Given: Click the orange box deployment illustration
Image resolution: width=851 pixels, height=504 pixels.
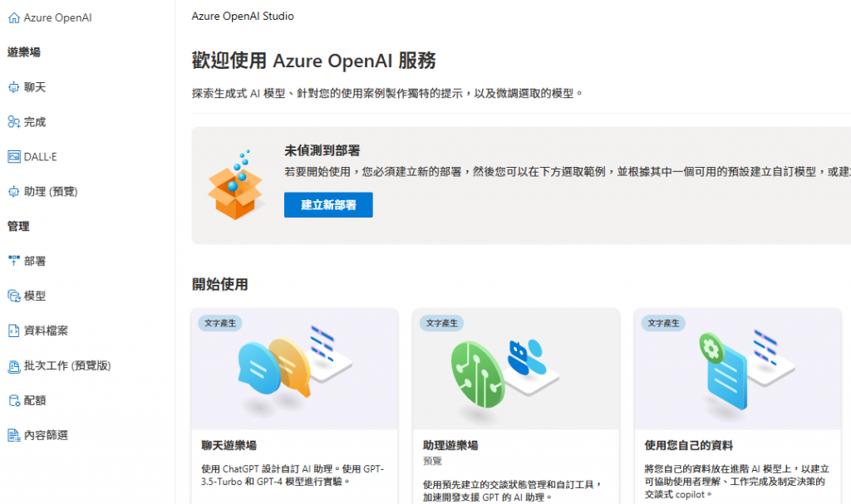Looking at the screenshot, I should (235, 185).
